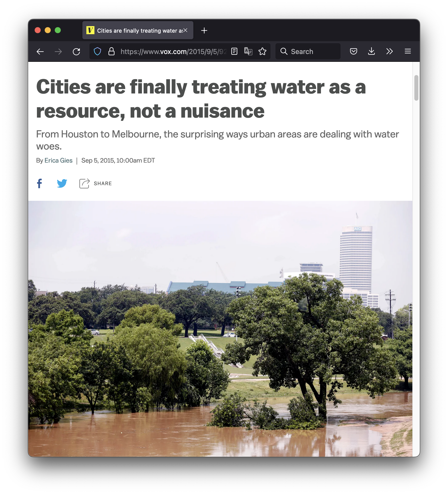Go back to the previous page
The image size is (448, 494).
click(x=40, y=52)
